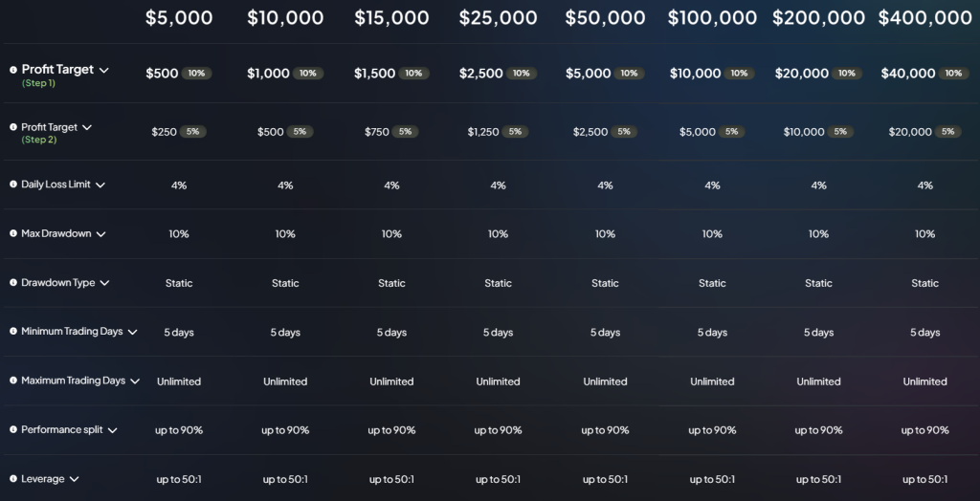The width and height of the screenshot is (980, 501).
Task: Select the $400,000 account size column header
Action: tap(924, 18)
